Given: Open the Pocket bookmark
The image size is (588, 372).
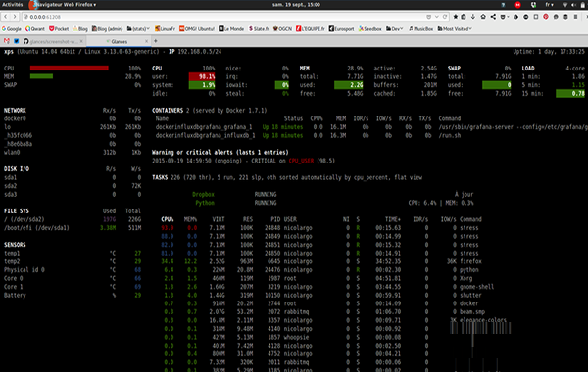Looking at the screenshot, I should click(x=59, y=28).
